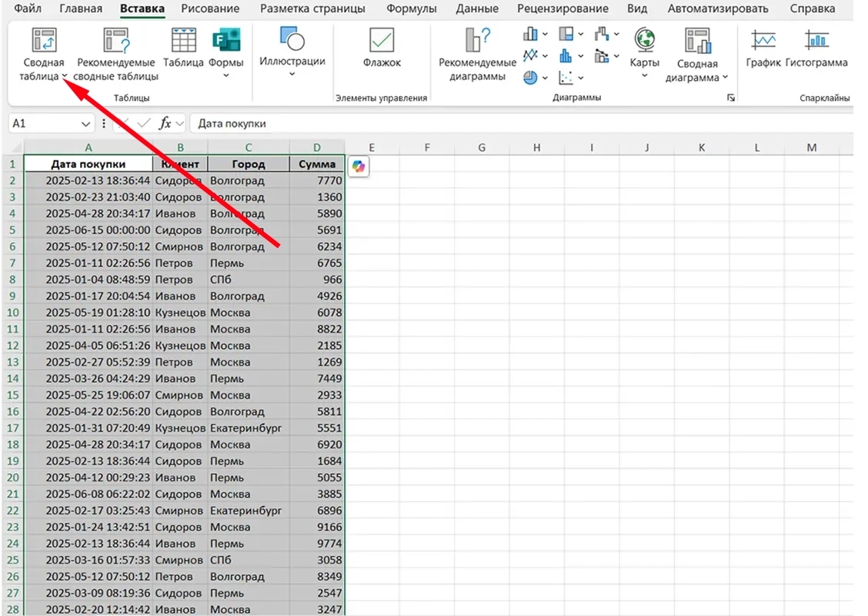Expand the Name Box dropdown arrow

click(85, 124)
